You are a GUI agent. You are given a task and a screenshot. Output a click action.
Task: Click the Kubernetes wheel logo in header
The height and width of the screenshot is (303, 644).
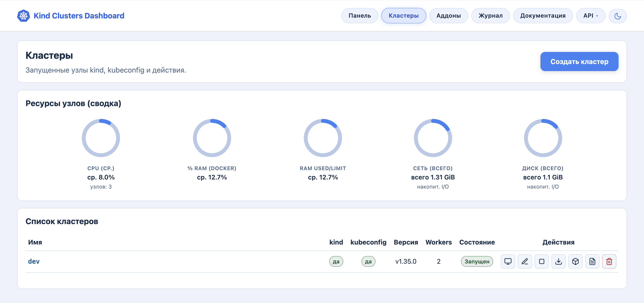click(23, 16)
